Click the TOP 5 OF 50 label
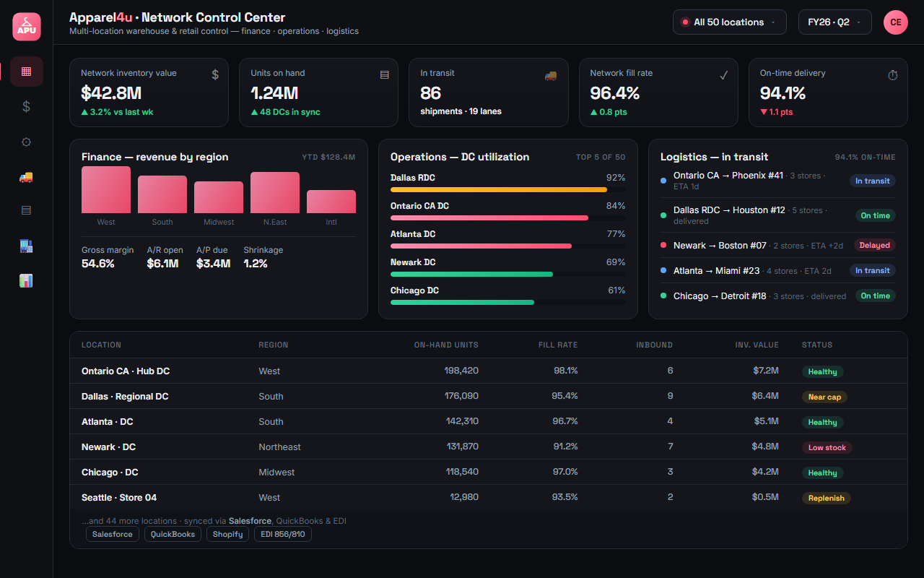Viewport: 924px width, 578px height. pos(601,157)
